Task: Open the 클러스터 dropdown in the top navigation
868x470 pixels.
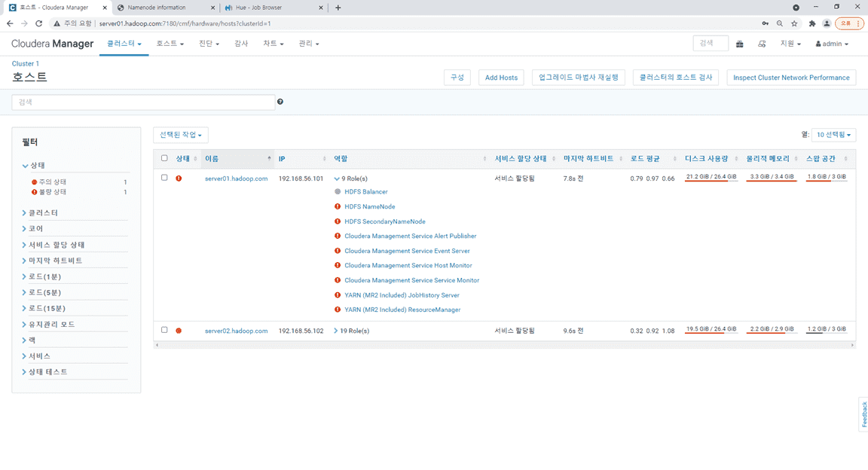Action: click(124, 44)
